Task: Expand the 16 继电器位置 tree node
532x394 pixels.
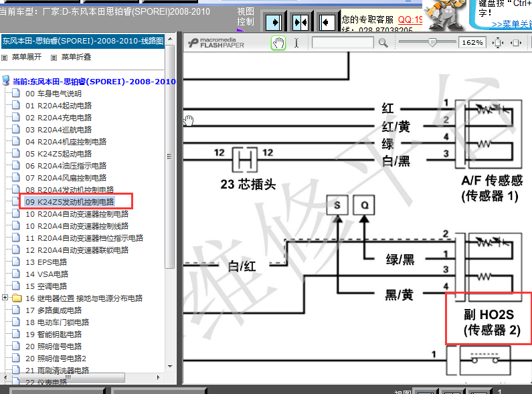Action: (5, 298)
